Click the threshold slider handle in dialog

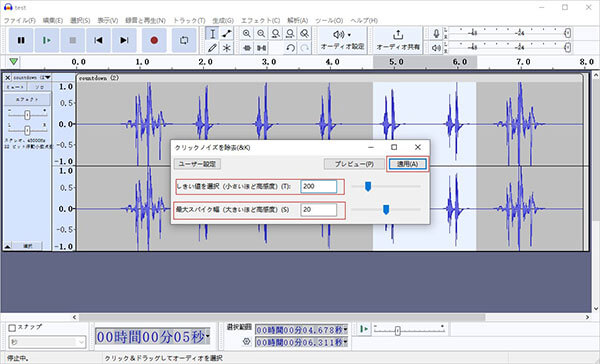coord(368,186)
